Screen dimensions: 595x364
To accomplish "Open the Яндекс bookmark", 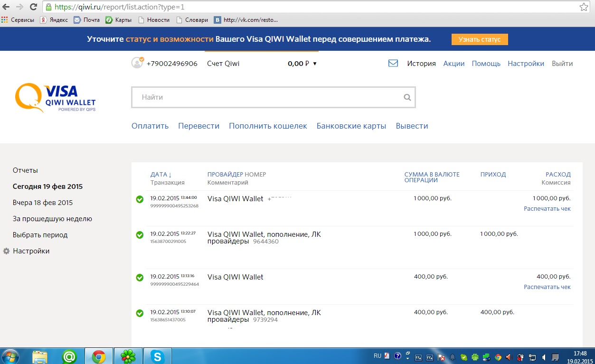I will pyautogui.click(x=54, y=20).
